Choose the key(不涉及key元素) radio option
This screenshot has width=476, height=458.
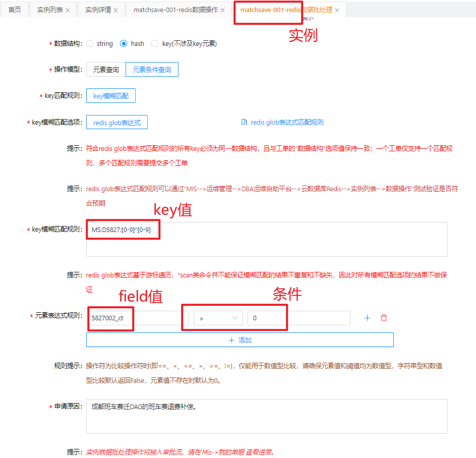(x=155, y=44)
